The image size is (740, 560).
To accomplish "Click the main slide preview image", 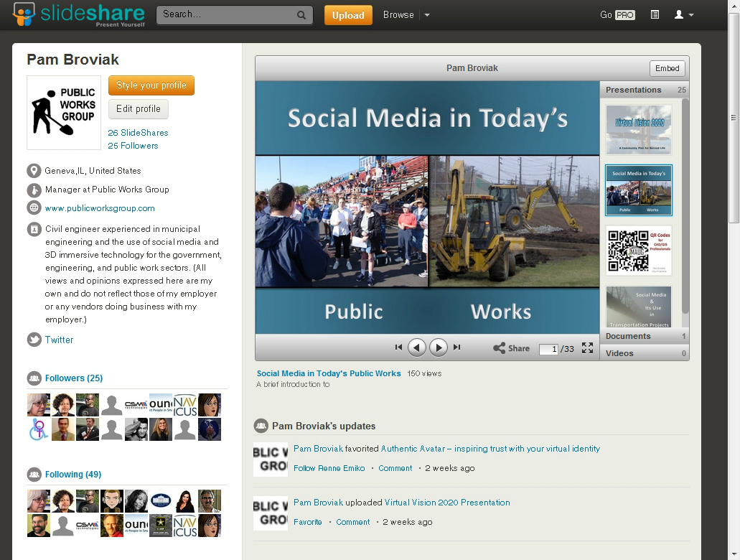I will click(428, 207).
